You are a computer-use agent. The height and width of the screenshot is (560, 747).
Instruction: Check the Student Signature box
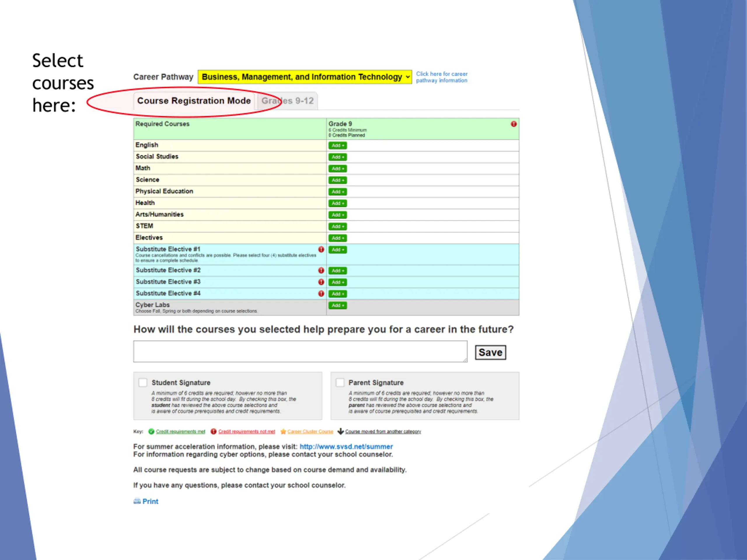(x=143, y=382)
